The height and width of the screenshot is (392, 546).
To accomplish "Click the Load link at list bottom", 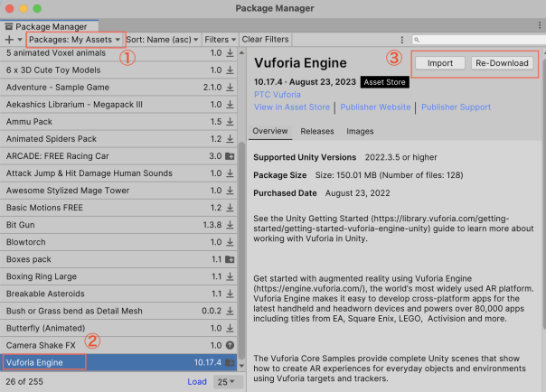I will [197, 382].
